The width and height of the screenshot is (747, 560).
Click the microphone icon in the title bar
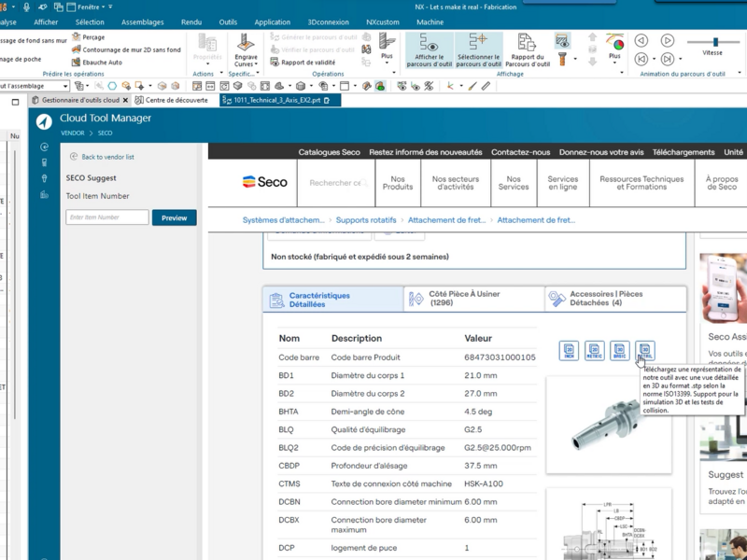coord(27,7)
